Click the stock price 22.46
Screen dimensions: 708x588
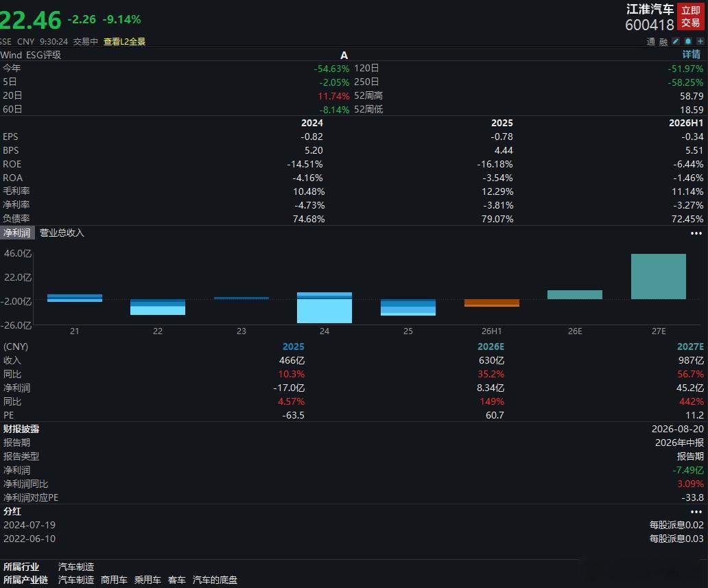(30, 20)
